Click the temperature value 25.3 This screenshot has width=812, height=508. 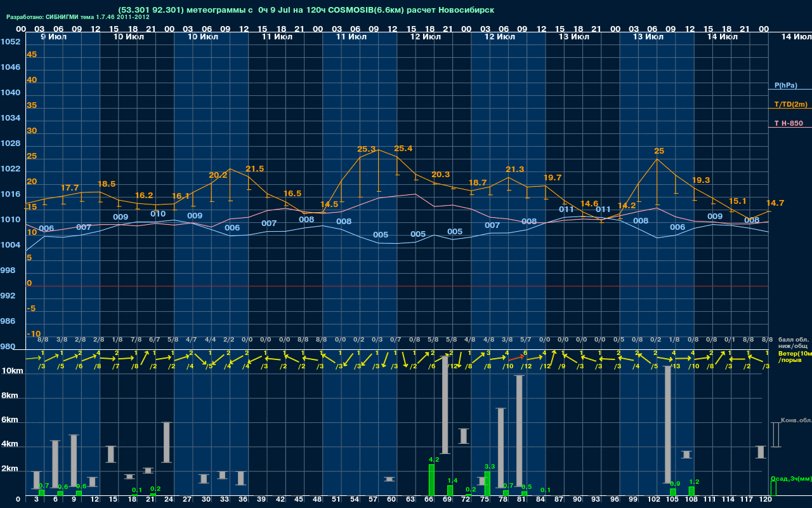coord(367,149)
